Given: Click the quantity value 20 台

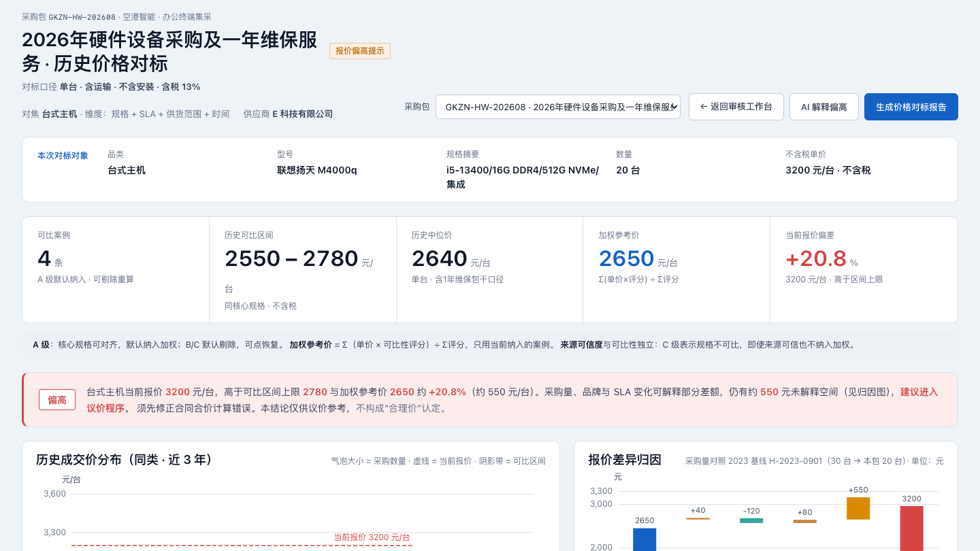Looking at the screenshot, I should (x=628, y=170).
